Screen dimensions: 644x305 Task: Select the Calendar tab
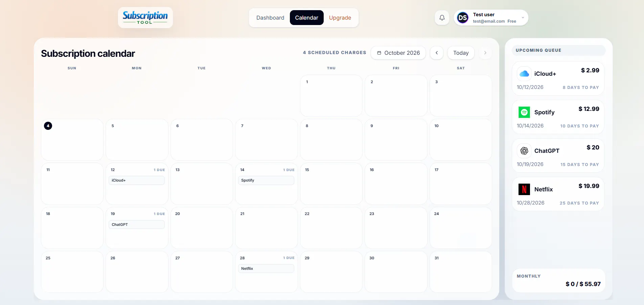click(x=306, y=18)
